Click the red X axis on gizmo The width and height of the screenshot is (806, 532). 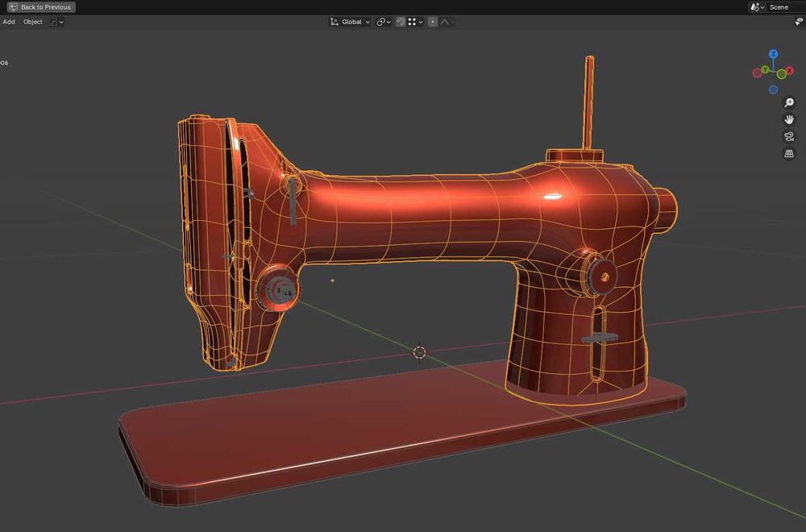point(790,70)
